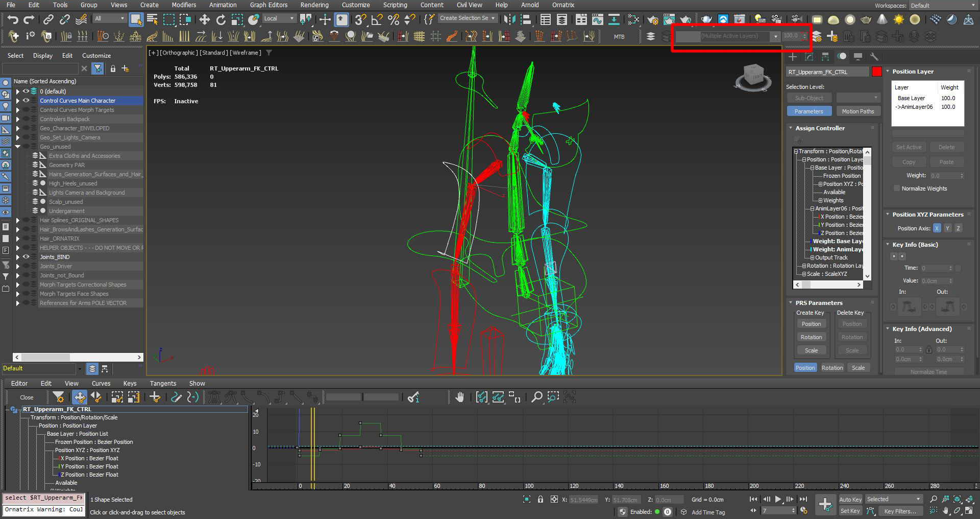Open the Multiple Active Layers dropdown
Screen dimensions: 980x519
click(x=775, y=37)
